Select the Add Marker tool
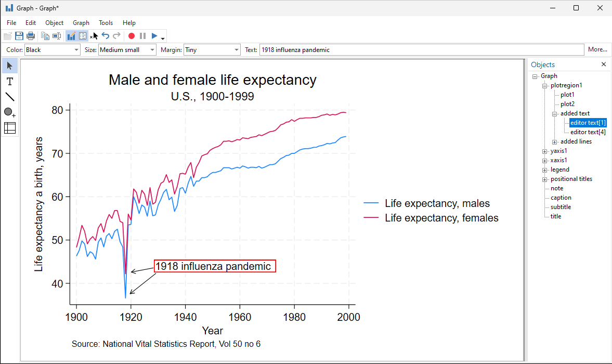This screenshot has height=364, width=612. tap(9, 112)
